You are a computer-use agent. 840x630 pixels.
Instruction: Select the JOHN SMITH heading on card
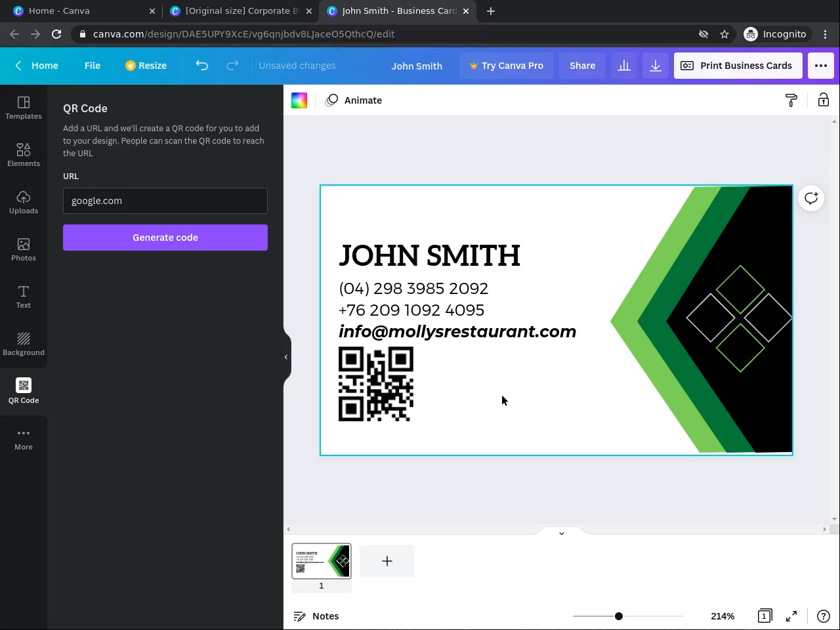coord(430,255)
